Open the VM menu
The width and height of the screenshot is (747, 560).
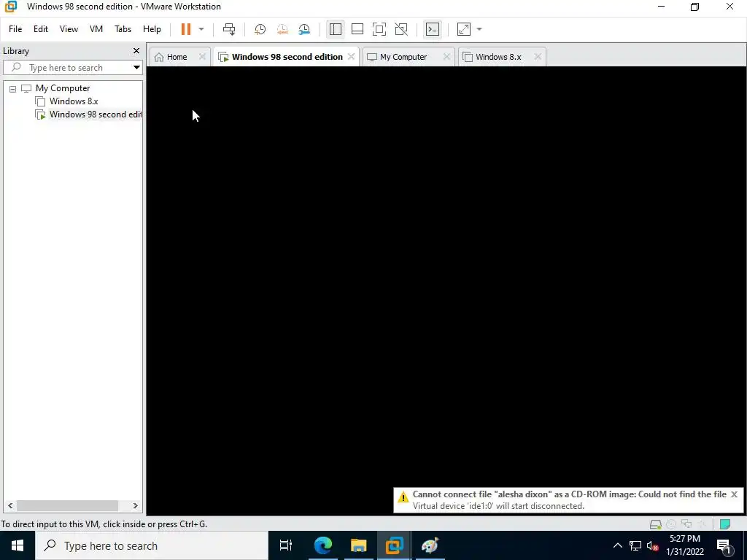tap(96, 29)
